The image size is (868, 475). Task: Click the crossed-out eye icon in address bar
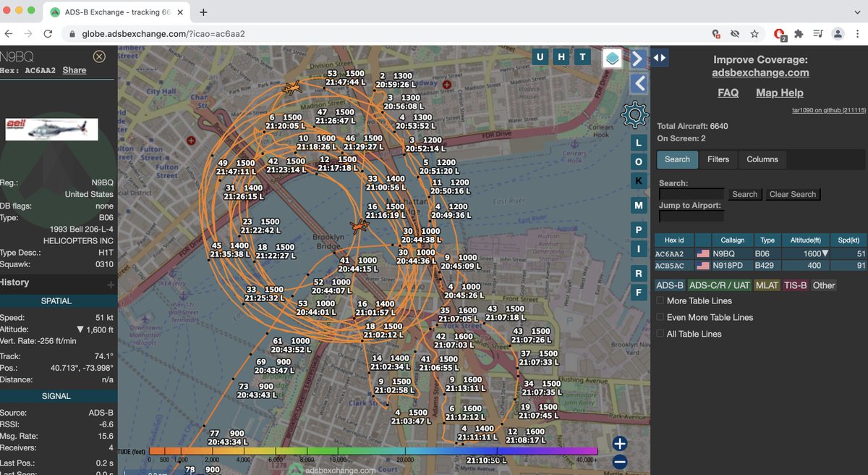click(735, 33)
